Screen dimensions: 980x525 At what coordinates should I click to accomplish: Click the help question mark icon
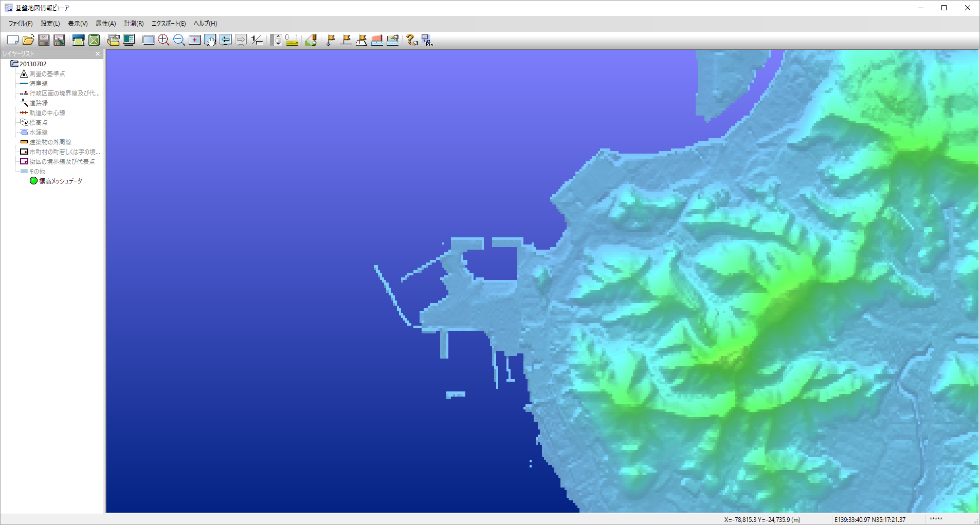[x=411, y=40]
